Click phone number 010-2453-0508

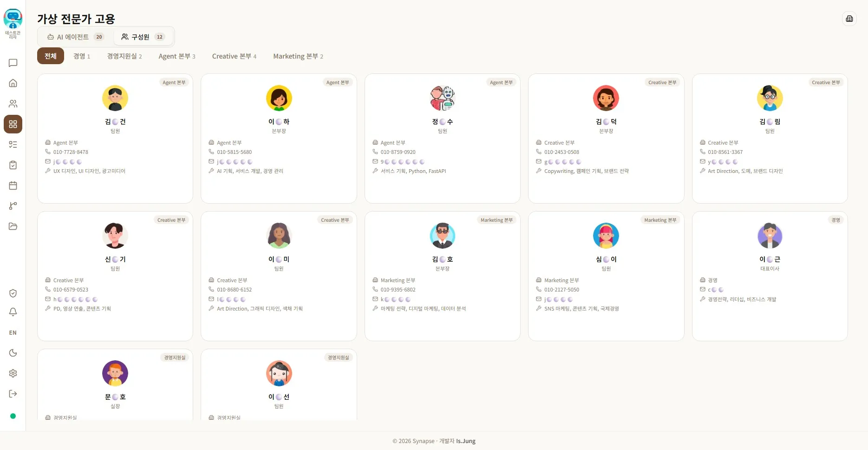[x=561, y=152]
